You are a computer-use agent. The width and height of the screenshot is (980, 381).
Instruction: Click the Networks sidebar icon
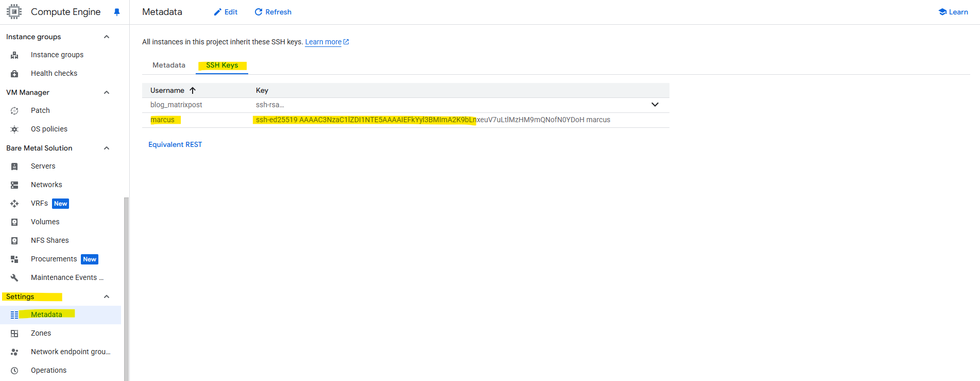coord(14,185)
